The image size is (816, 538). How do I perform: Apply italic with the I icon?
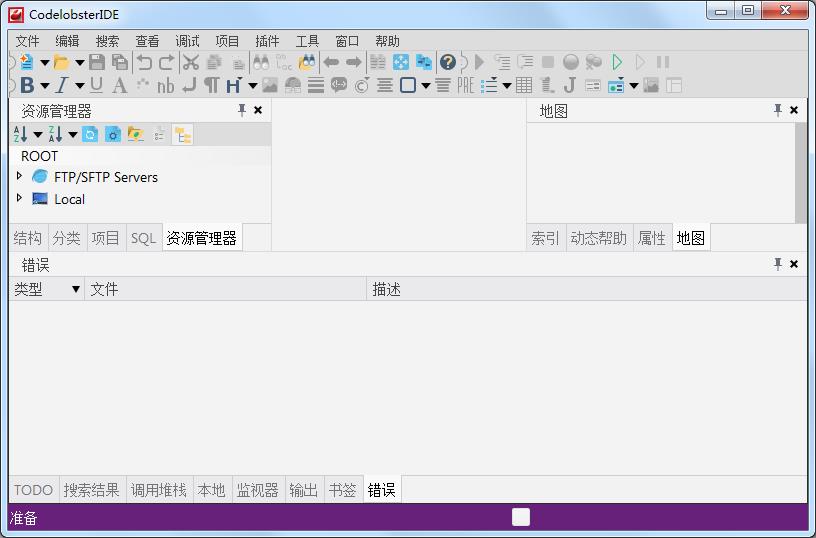(62, 85)
